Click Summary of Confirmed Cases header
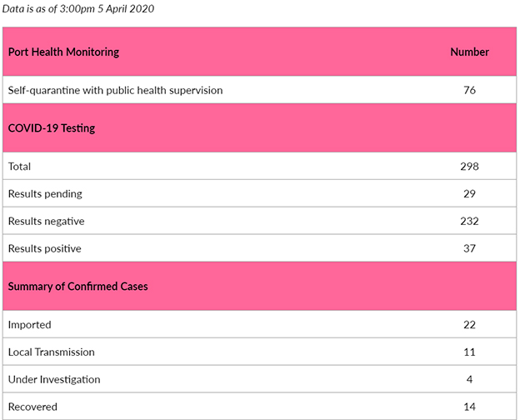The width and height of the screenshot is (520, 420). [x=78, y=287]
